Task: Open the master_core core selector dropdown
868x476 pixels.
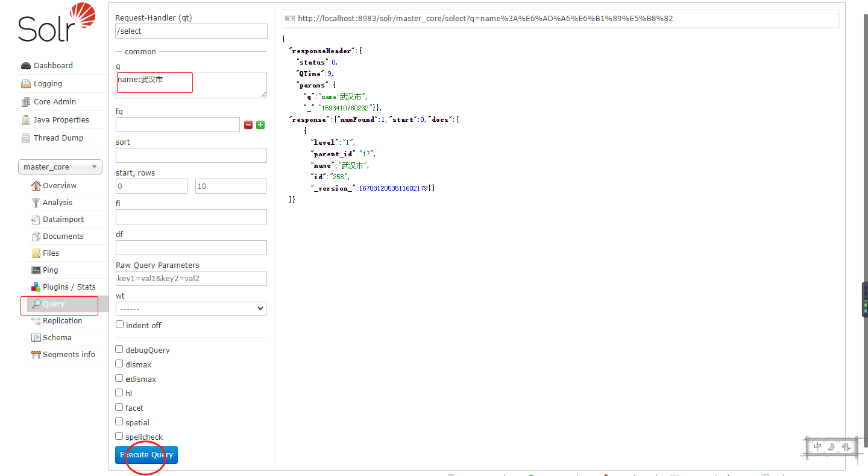Action: point(60,167)
